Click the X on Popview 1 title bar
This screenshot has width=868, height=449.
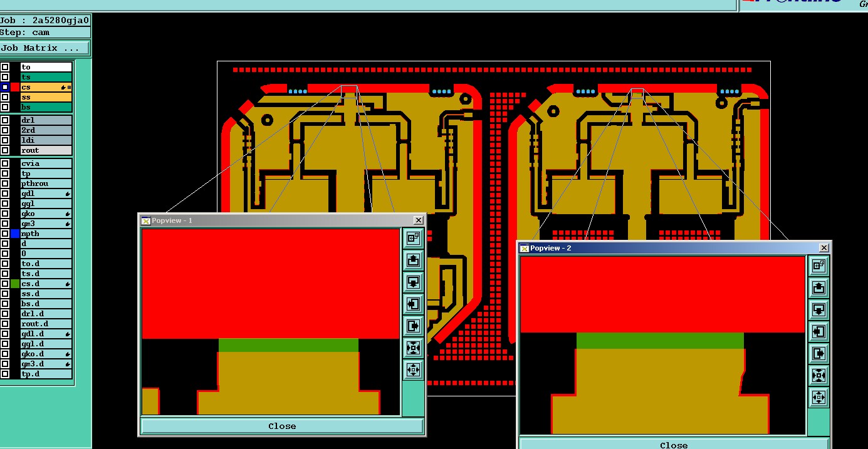click(419, 220)
